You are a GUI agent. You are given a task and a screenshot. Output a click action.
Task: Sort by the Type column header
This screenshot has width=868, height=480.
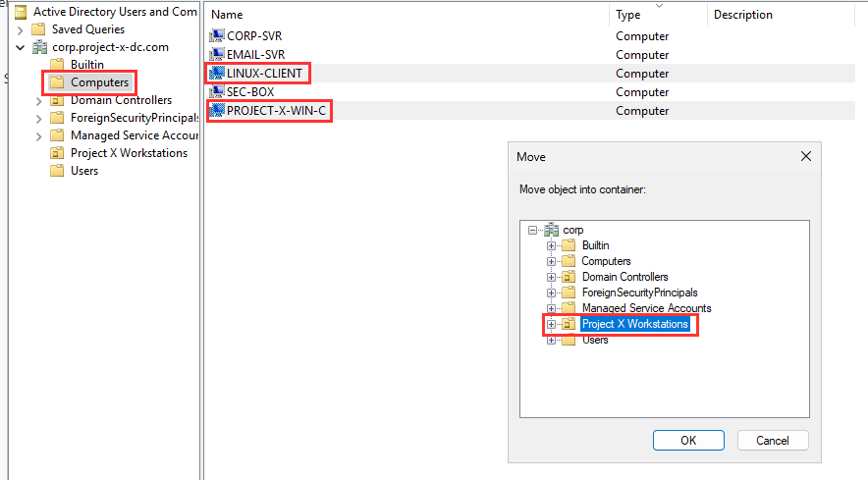[628, 15]
